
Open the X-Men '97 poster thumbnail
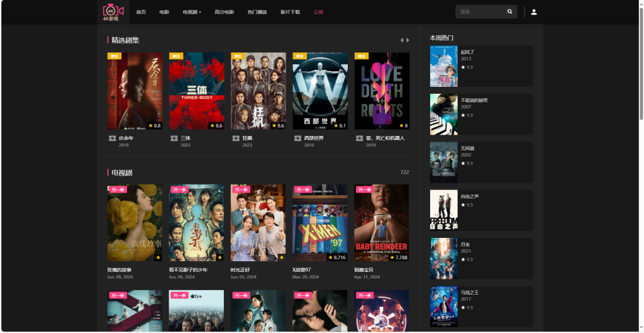click(x=319, y=222)
